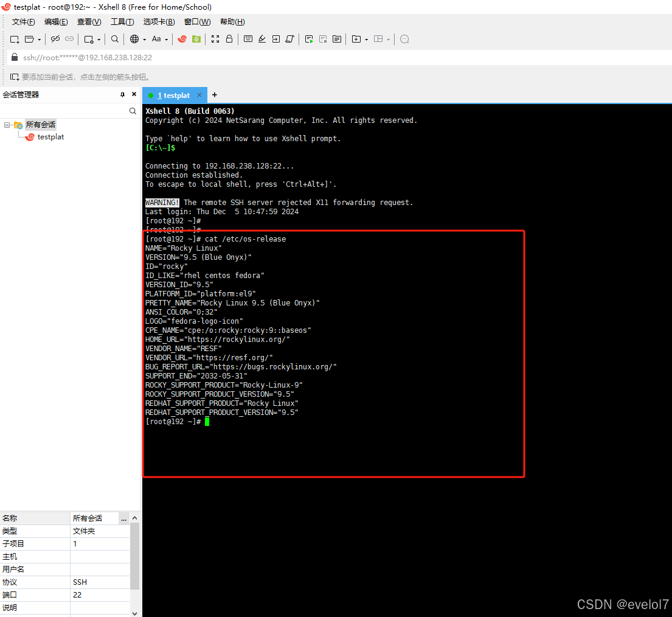Launch Xmanager via the red swirl icon
This screenshot has width=672, height=617.
click(182, 39)
